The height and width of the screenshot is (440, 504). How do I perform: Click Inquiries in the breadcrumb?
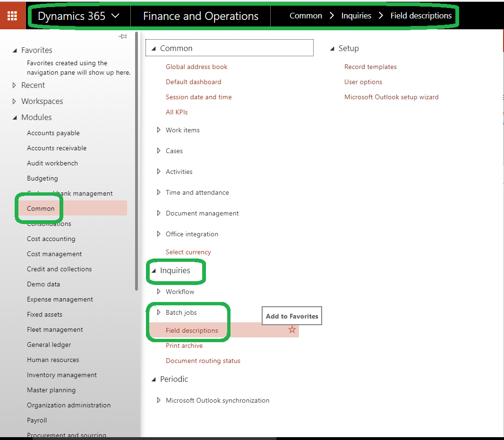[356, 16]
